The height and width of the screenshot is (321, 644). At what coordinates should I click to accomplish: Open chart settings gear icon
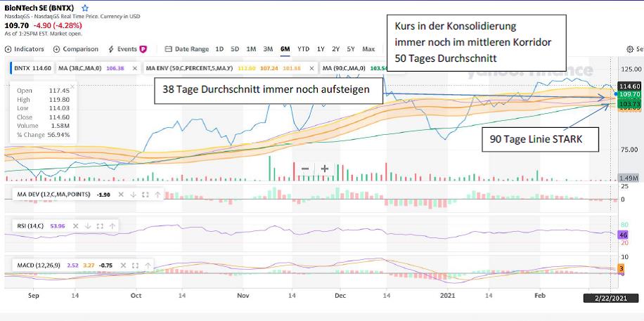[x=630, y=49]
